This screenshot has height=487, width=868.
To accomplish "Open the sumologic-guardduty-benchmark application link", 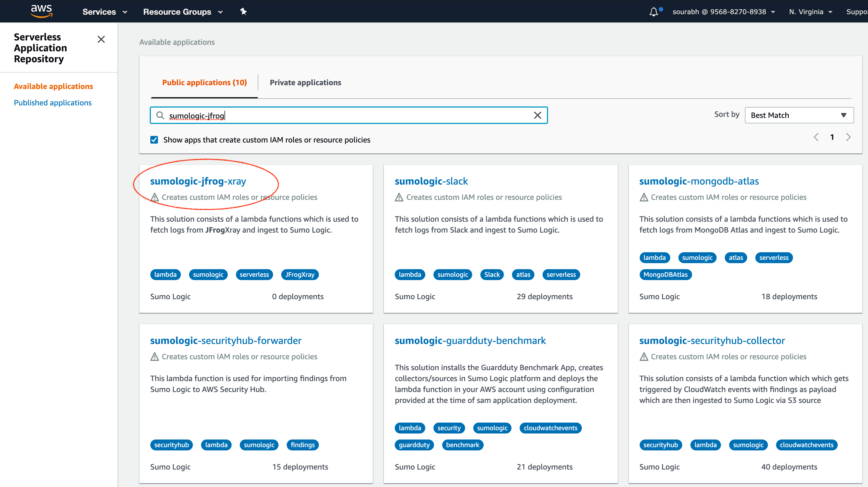I will [x=470, y=341].
